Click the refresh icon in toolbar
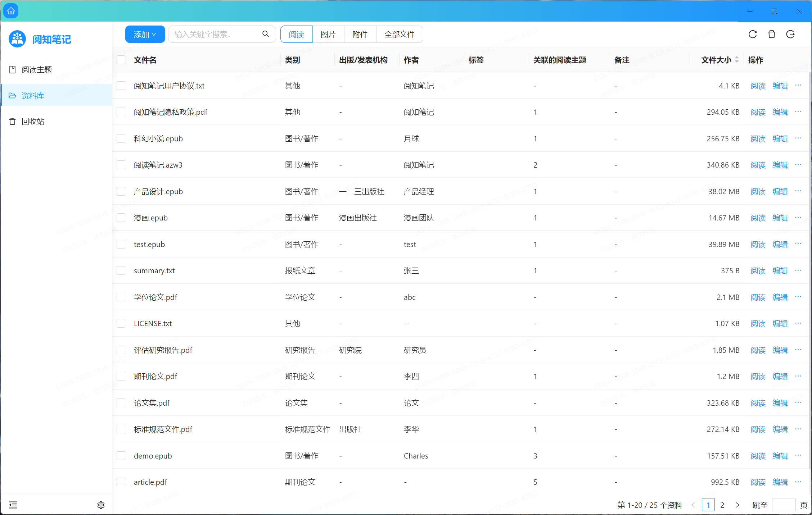Viewport: 812px width, 515px height. pos(753,34)
